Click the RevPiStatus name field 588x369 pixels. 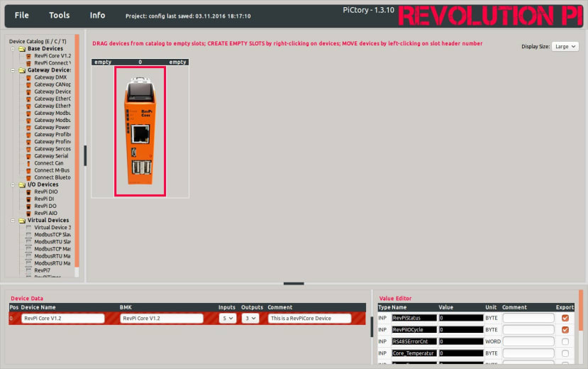coord(414,318)
